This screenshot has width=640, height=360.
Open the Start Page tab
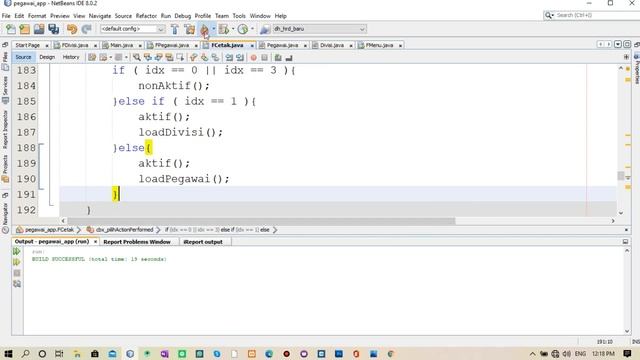click(x=28, y=45)
